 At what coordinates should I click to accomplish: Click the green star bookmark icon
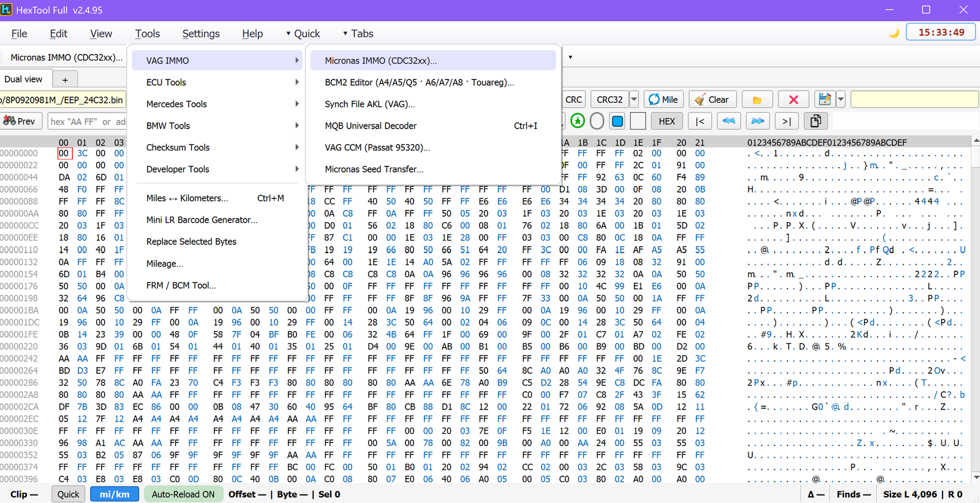pos(578,121)
